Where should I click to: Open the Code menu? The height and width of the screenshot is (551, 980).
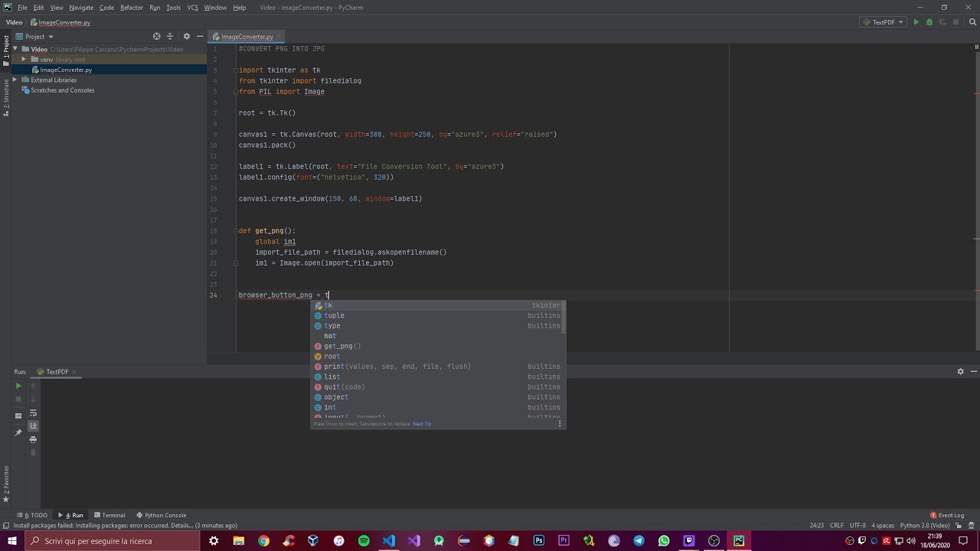pyautogui.click(x=106, y=8)
